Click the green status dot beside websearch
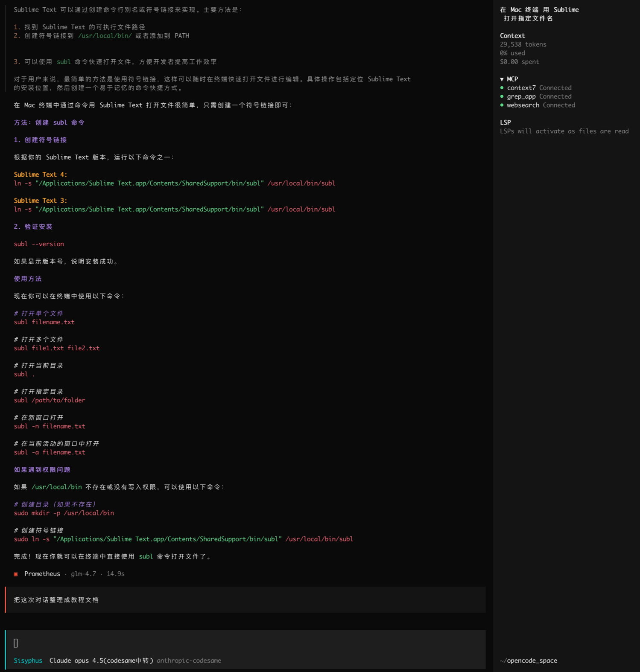 click(502, 105)
